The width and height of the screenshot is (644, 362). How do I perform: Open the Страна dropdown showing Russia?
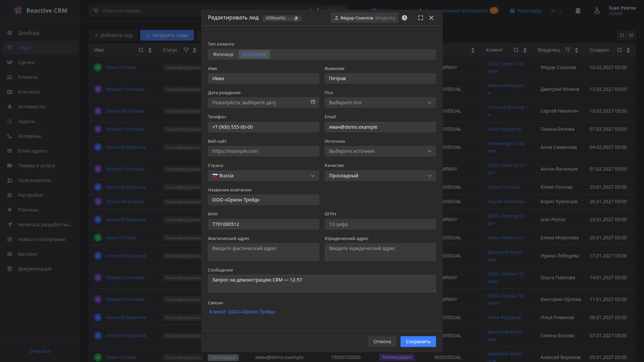pyautogui.click(x=264, y=176)
